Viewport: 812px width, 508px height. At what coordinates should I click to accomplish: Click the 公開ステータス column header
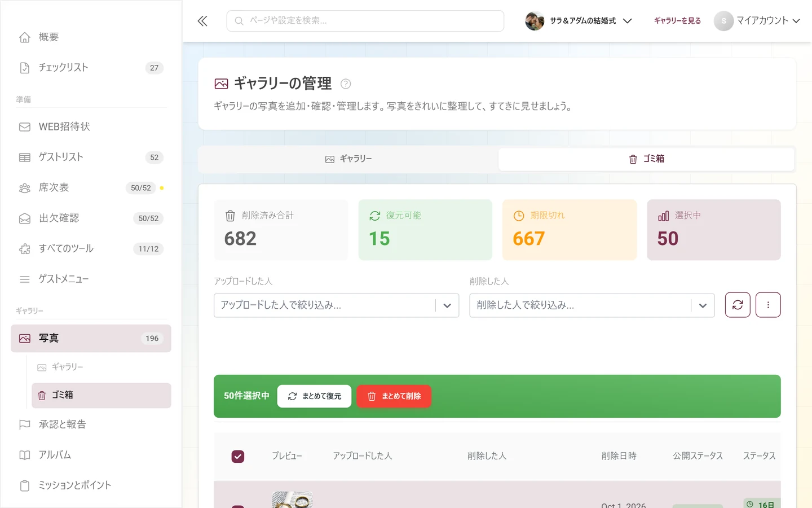click(x=698, y=456)
